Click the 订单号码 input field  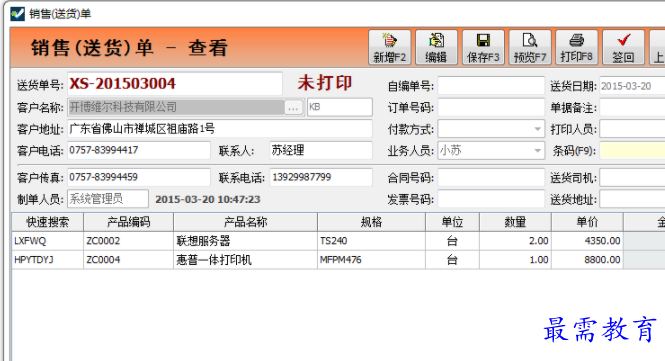[x=491, y=107]
